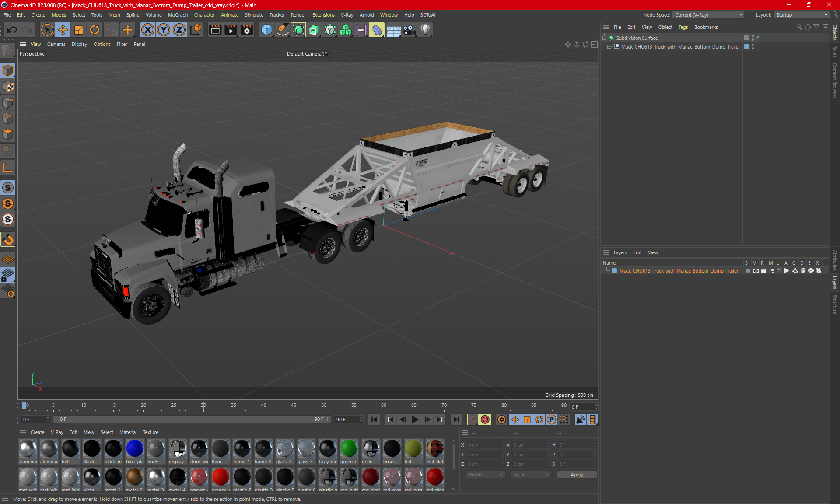Image resolution: width=840 pixels, height=504 pixels.
Task: Click the X position coordinate field
Action: [x=485, y=445]
